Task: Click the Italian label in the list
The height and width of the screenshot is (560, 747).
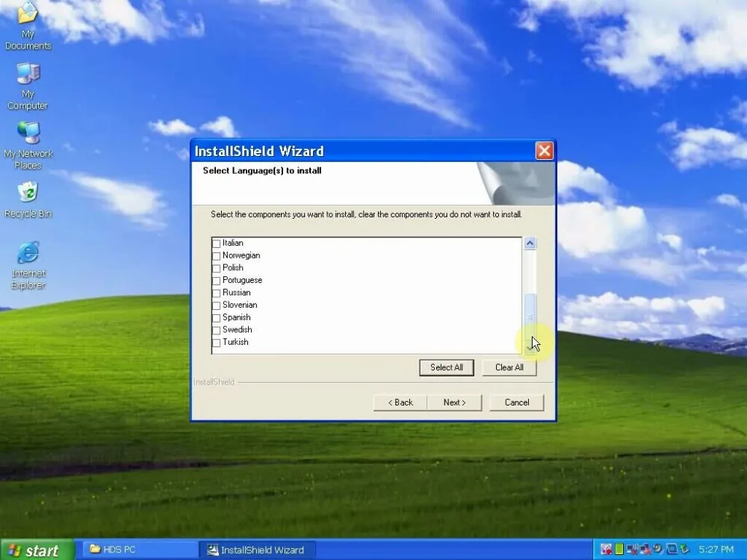Action: pyautogui.click(x=232, y=243)
